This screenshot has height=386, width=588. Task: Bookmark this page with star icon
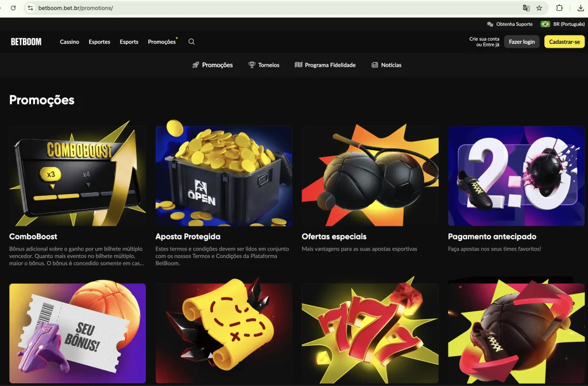pos(539,8)
